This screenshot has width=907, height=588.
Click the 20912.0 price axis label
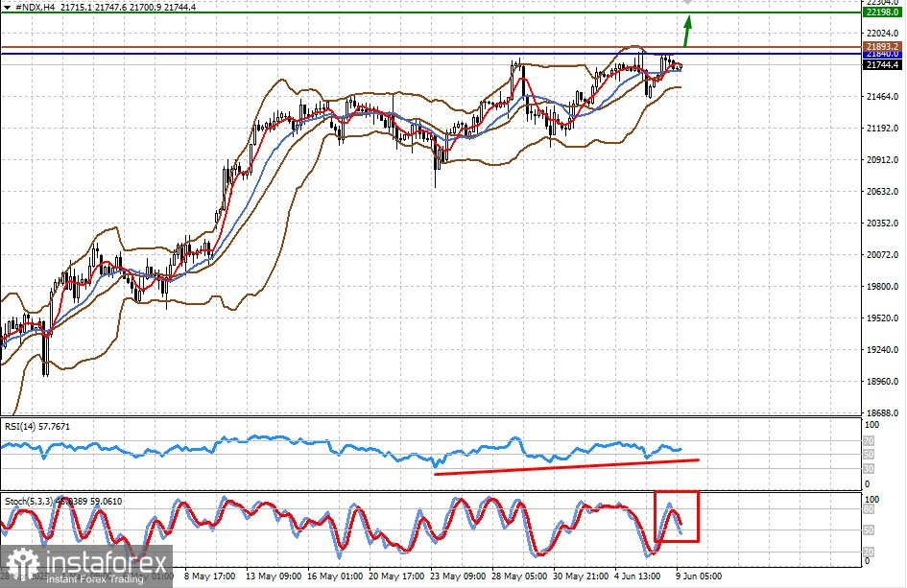(x=882, y=159)
